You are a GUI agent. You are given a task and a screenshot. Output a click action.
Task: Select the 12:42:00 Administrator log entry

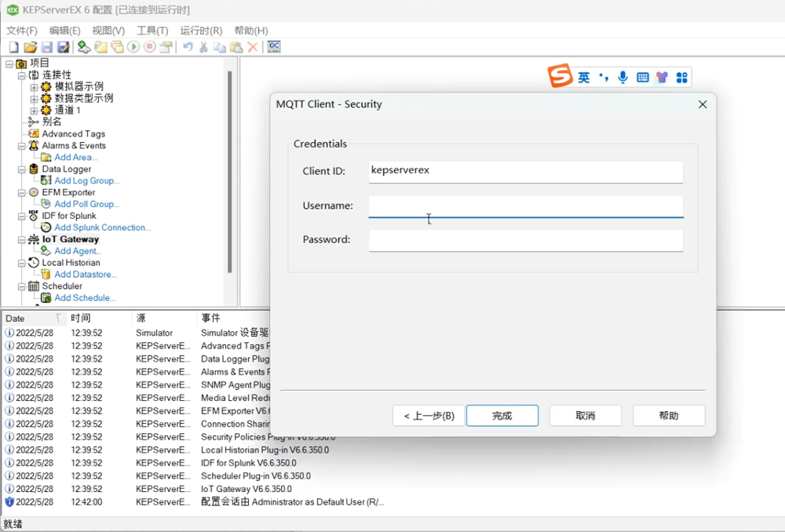pos(195,502)
